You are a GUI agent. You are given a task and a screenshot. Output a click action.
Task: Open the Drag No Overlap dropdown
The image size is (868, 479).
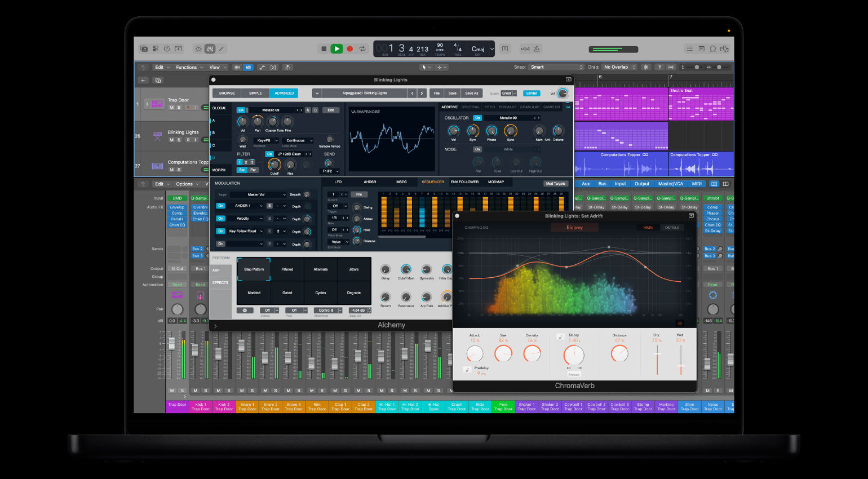[619, 67]
